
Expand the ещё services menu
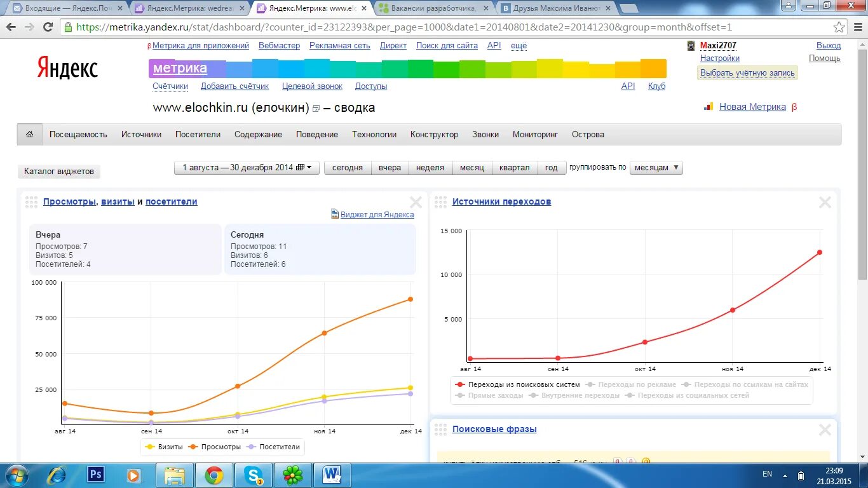click(x=519, y=46)
